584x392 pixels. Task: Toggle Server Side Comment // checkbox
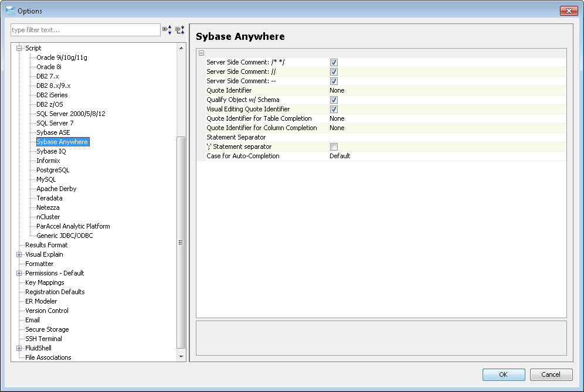tap(334, 72)
